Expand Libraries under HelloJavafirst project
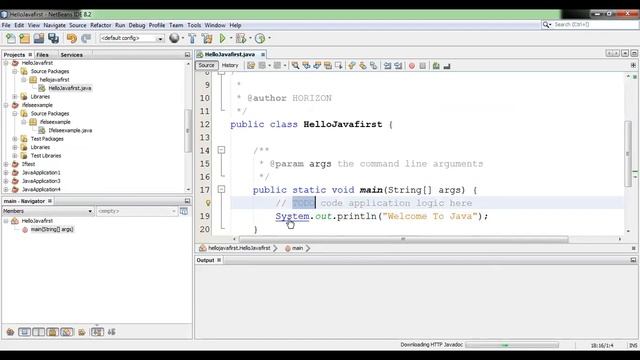The image size is (640, 360). [15, 97]
